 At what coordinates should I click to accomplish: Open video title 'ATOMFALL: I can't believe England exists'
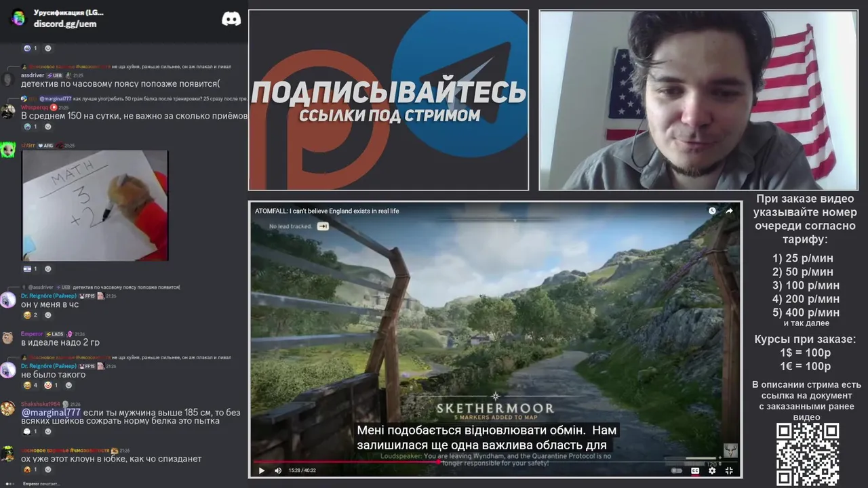point(327,211)
